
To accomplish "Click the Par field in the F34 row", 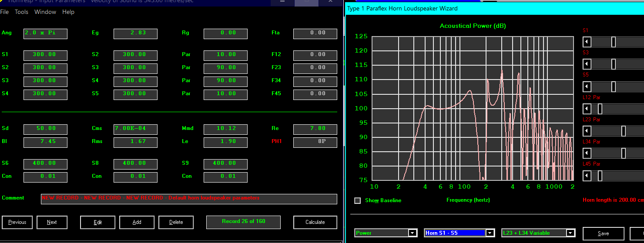I will pyautogui.click(x=225, y=81).
